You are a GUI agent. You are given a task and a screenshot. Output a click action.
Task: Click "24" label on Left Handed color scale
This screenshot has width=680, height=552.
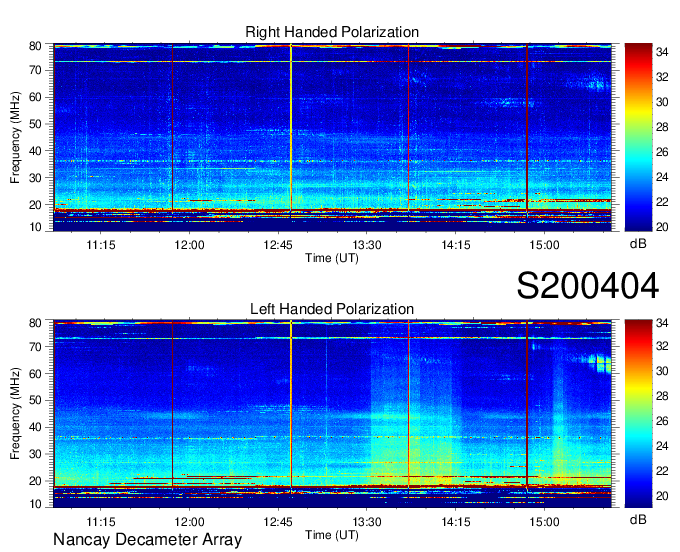[662, 446]
